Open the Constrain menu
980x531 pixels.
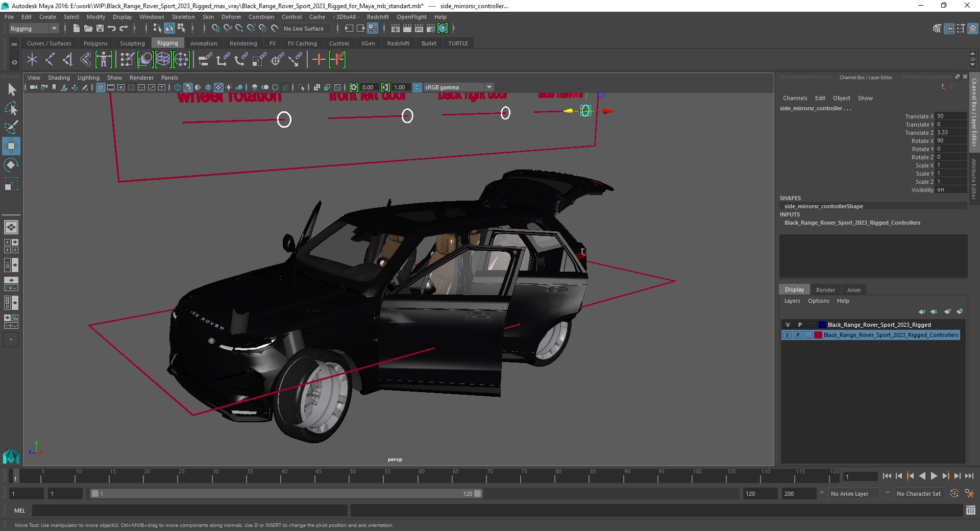[261, 17]
